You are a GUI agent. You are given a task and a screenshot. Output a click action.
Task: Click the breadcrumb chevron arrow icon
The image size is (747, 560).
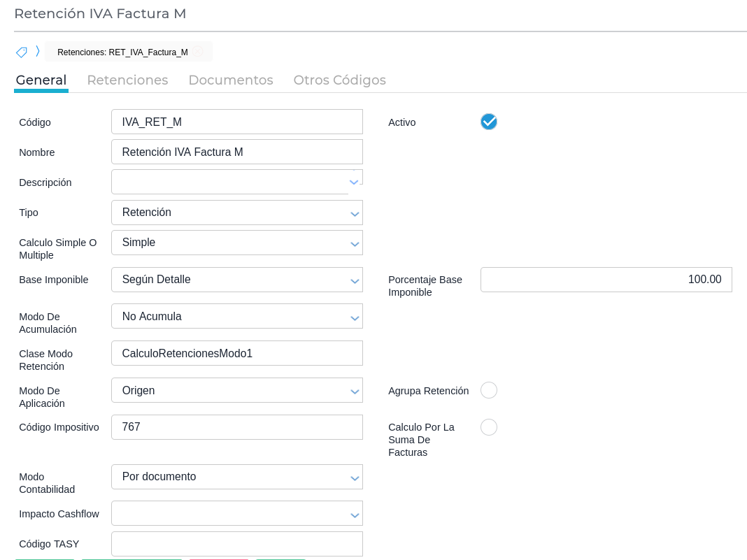pos(38,51)
